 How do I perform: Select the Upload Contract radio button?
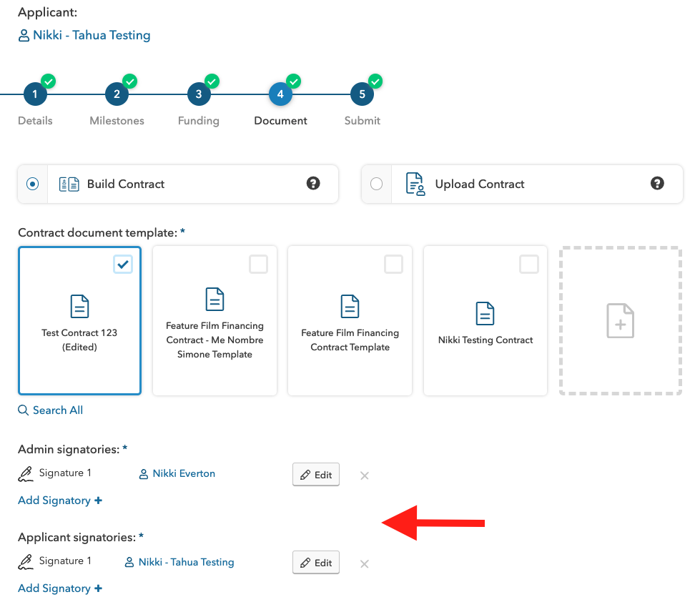377,184
